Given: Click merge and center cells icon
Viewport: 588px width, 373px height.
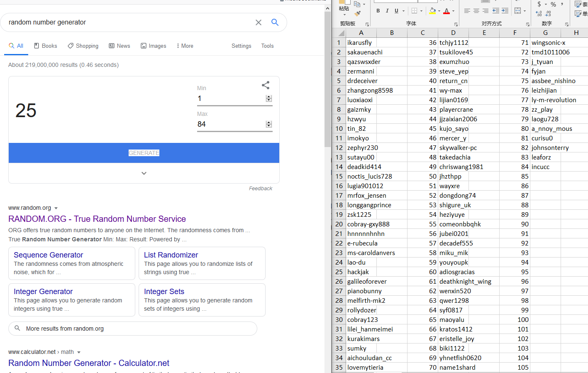Looking at the screenshot, I should click(x=517, y=11).
